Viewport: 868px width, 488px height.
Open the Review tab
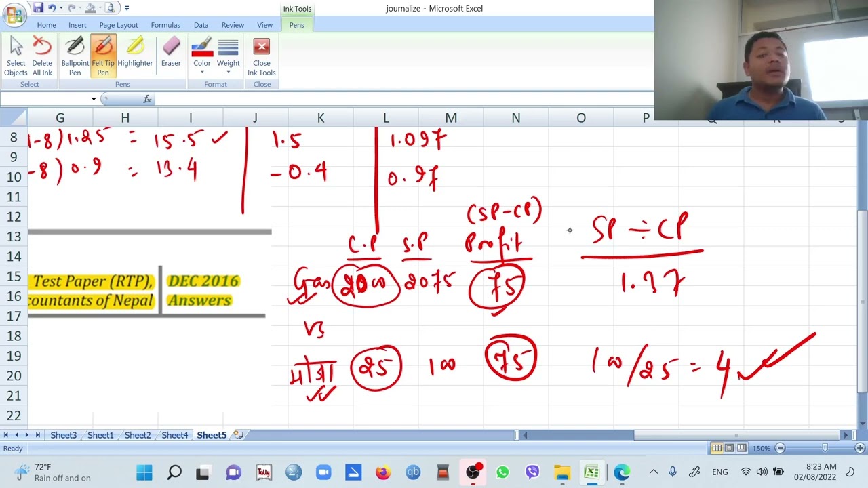(233, 25)
